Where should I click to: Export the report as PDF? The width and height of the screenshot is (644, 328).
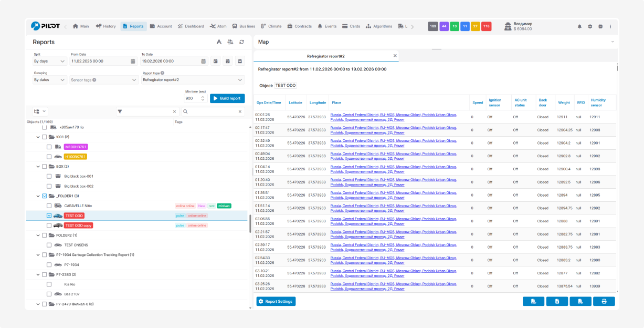[x=580, y=301]
